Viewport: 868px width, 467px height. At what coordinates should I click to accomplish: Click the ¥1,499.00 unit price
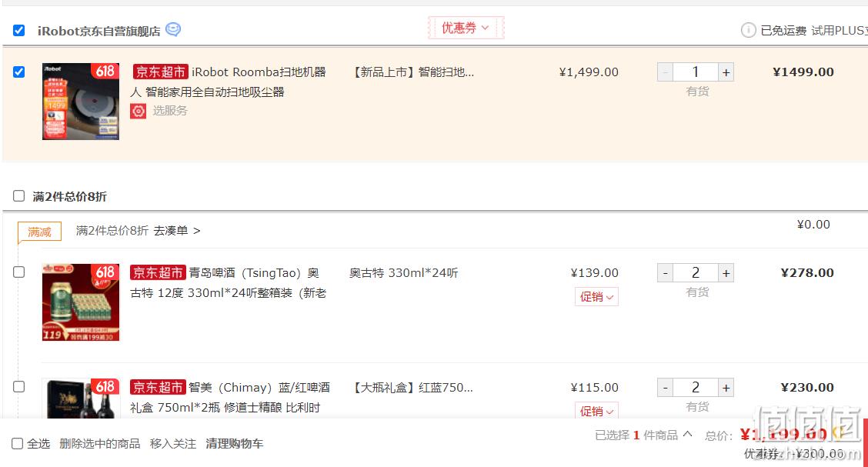pyautogui.click(x=589, y=72)
